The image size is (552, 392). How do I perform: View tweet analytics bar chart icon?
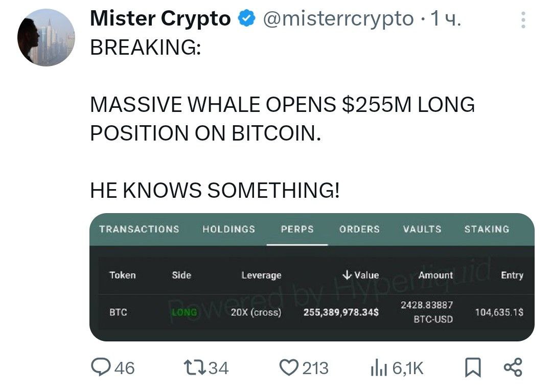point(379,368)
